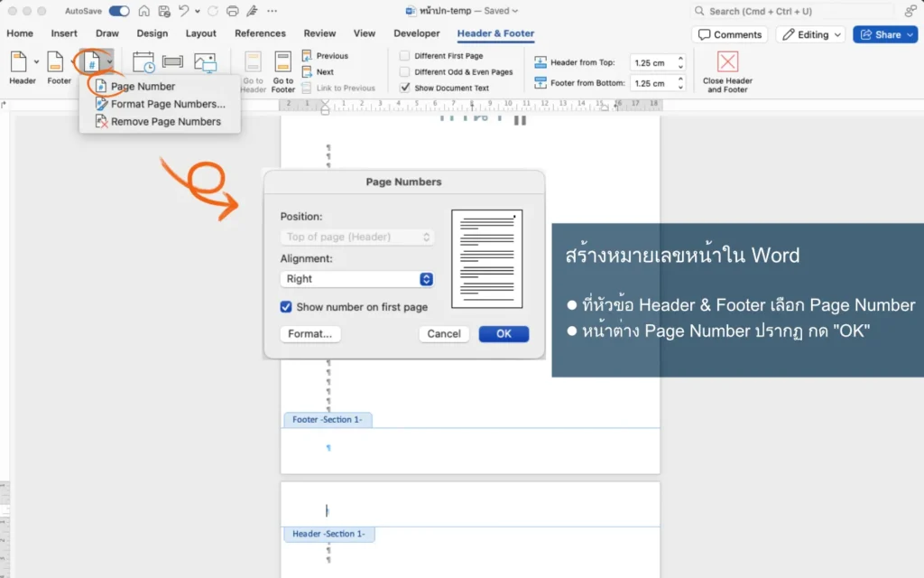Click the Footer from Bottom value field
Image resolution: width=924 pixels, height=578 pixels.
tap(653, 83)
